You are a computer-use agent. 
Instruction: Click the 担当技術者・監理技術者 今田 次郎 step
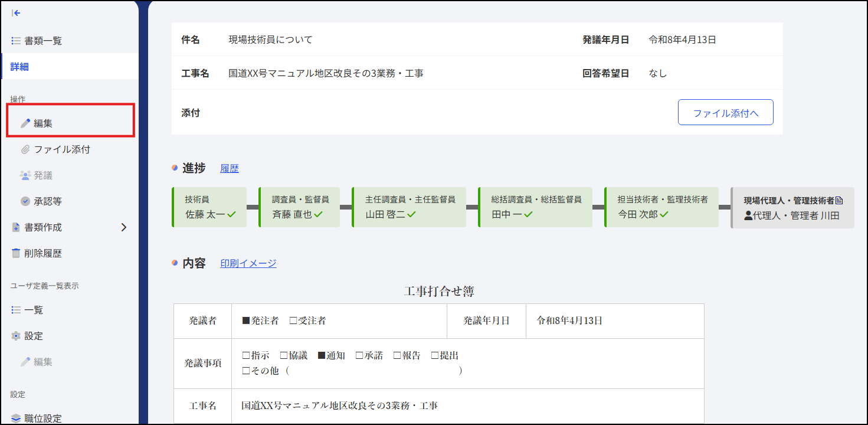point(661,207)
